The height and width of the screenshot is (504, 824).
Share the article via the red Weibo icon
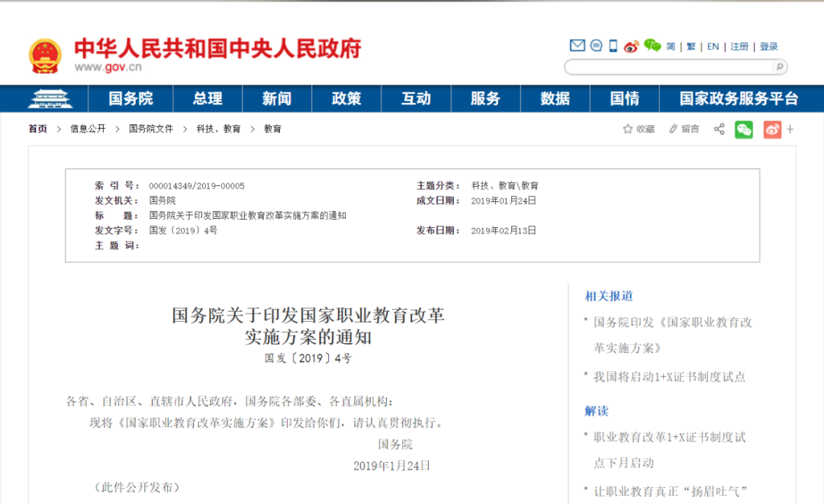click(771, 129)
